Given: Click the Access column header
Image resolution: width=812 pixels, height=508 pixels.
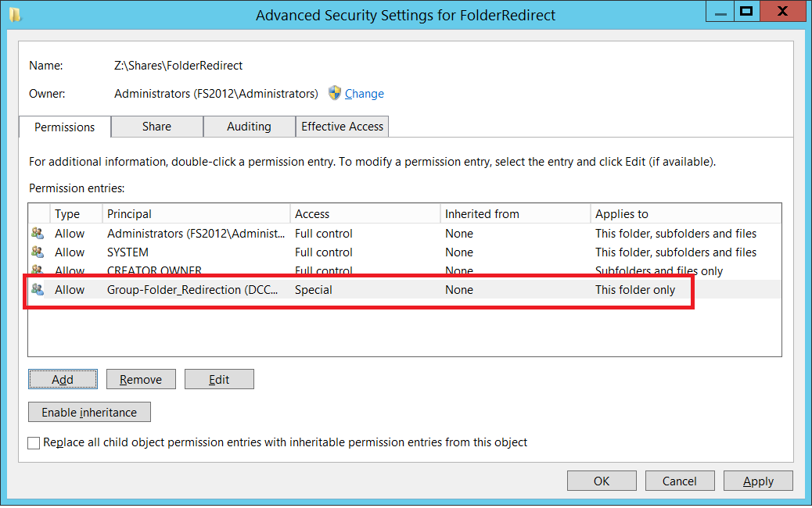Looking at the screenshot, I should pos(365,213).
